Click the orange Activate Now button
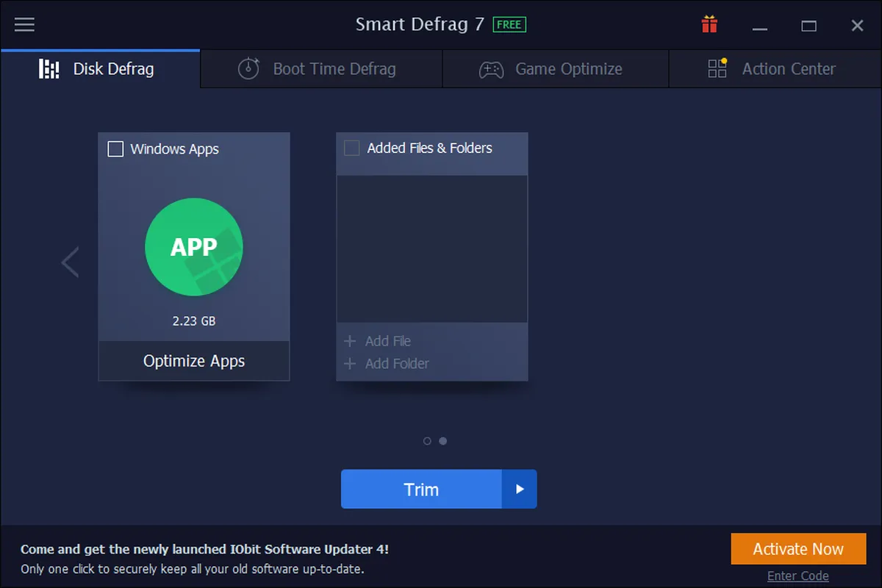Screen dimensions: 882x588 click(798, 549)
